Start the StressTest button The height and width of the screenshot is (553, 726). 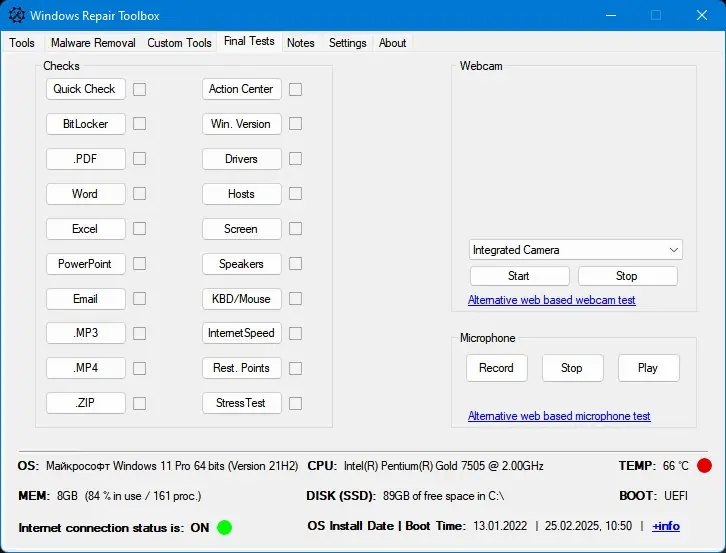(242, 403)
